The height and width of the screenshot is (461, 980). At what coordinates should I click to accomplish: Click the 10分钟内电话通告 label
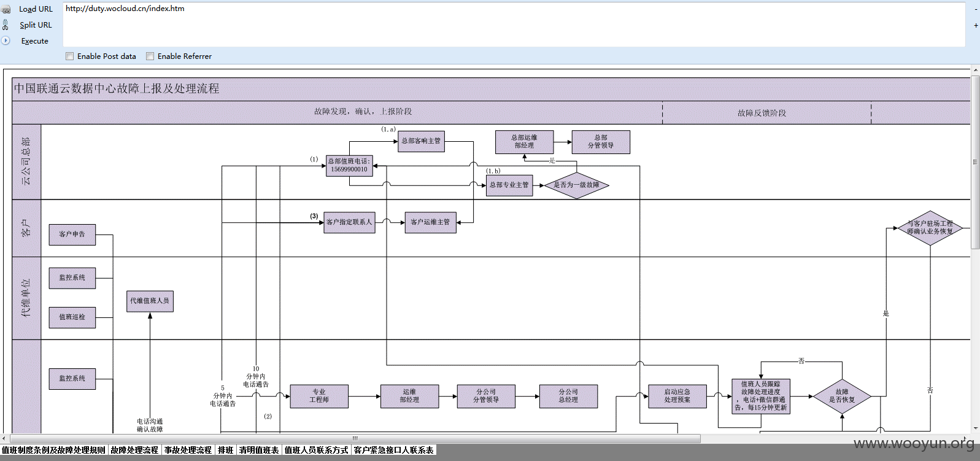[x=256, y=377]
